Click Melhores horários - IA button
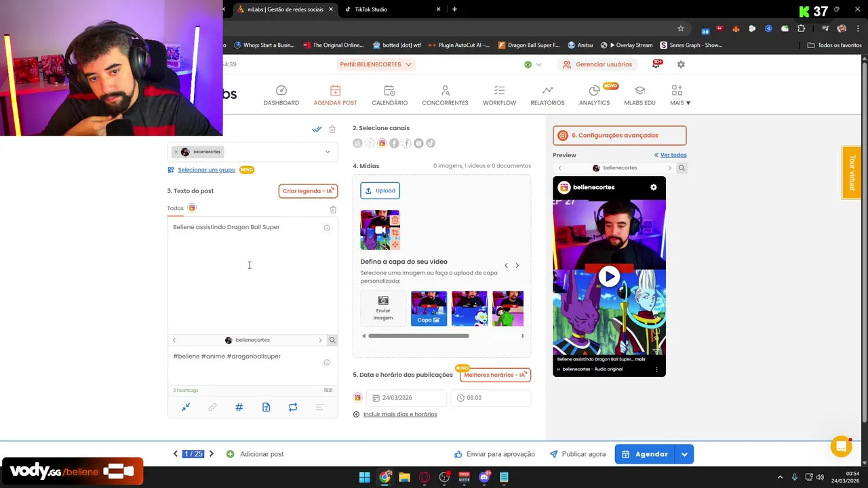 point(495,375)
